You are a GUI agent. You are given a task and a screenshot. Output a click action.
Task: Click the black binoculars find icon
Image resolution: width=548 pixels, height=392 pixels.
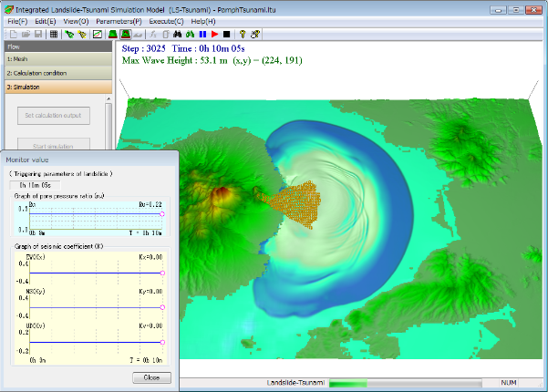[x=178, y=34]
